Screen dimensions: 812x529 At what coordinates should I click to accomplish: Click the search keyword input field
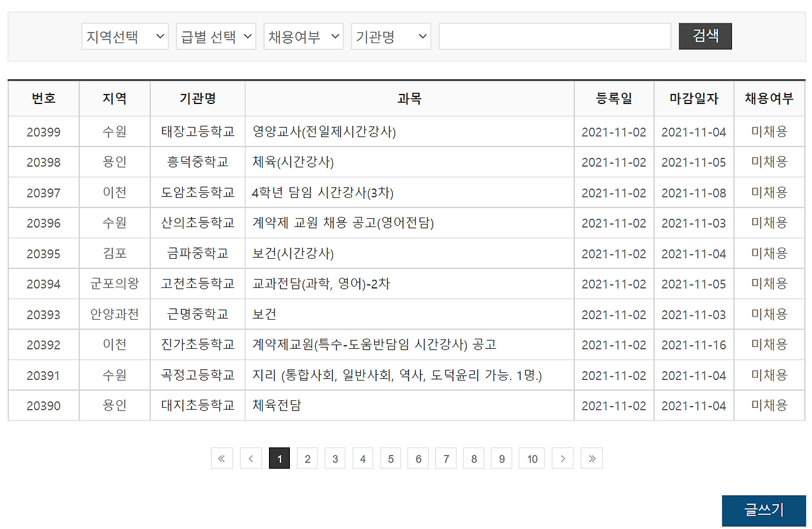tap(555, 36)
